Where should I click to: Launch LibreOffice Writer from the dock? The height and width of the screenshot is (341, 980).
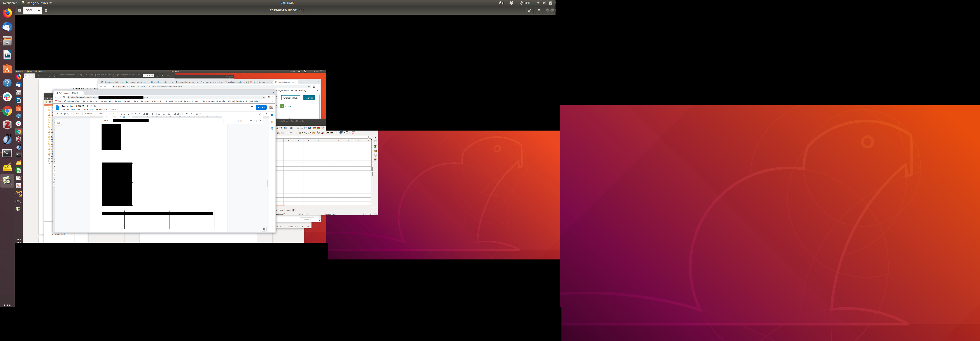pos(7,55)
